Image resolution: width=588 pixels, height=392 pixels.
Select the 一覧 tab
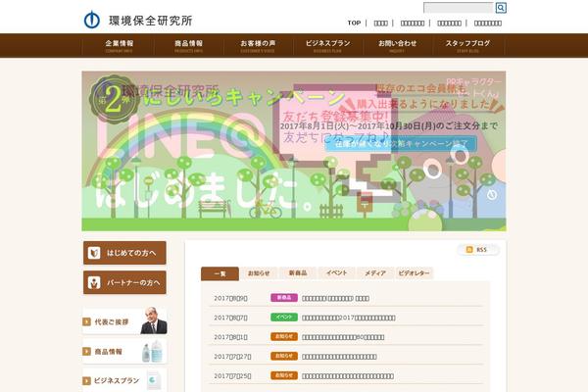point(220,273)
